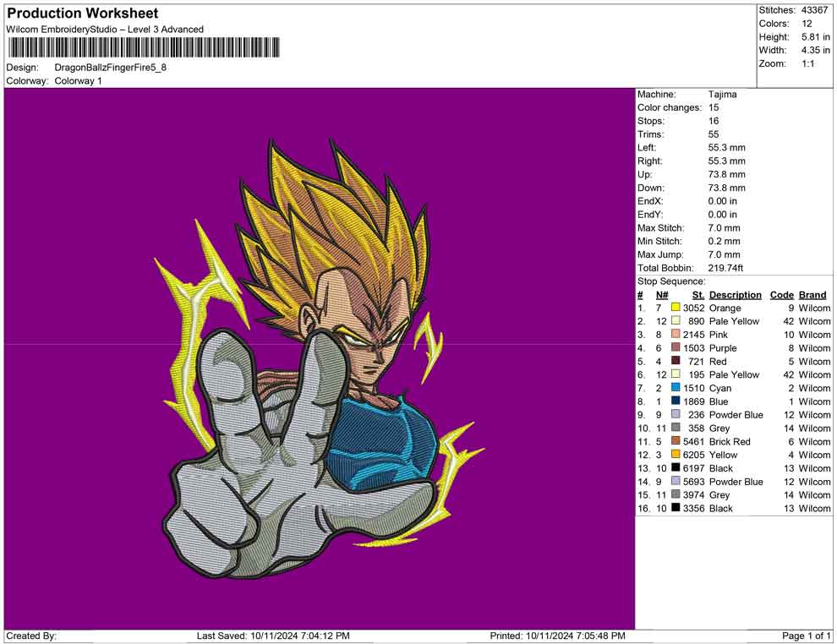Select the Pink thread swatch
The width and height of the screenshot is (837, 644).
[x=676, y=335]
